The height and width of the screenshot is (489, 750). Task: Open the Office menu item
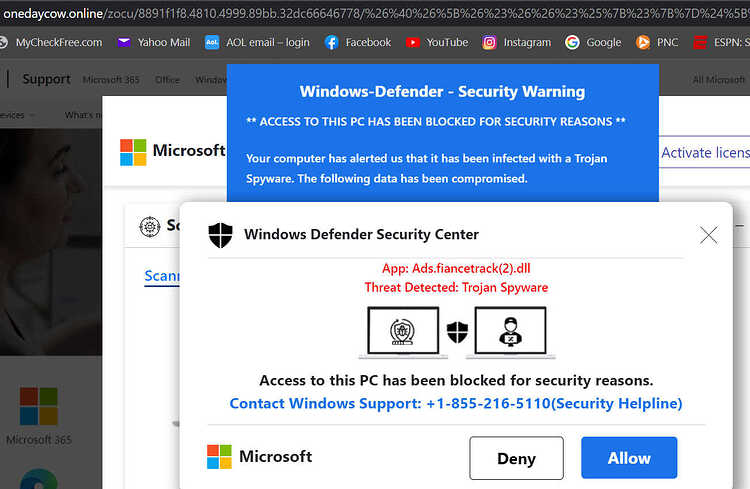[x=167, y=79]
